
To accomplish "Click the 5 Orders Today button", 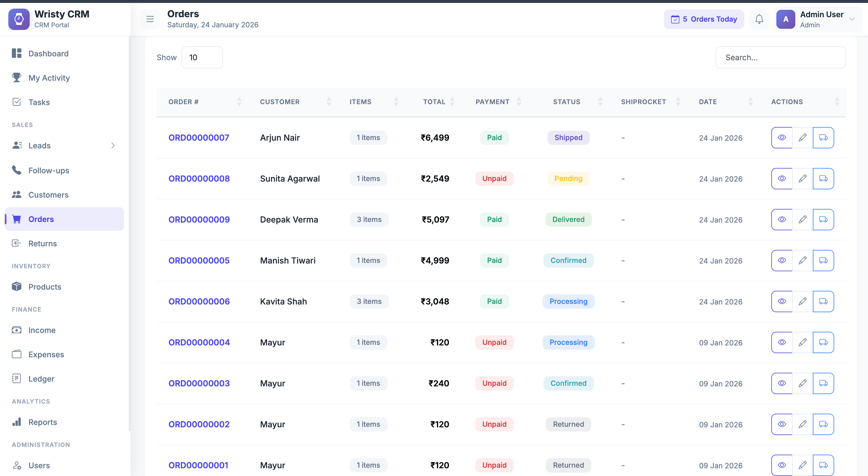I will (x=704, y=19).
